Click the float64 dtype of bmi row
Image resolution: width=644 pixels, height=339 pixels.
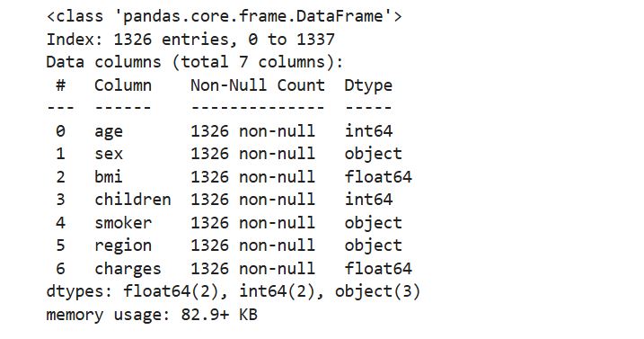point(378,176)
